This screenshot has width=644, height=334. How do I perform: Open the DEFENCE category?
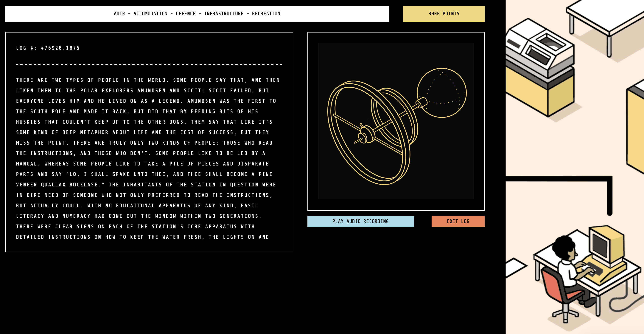tap(186, 14)
